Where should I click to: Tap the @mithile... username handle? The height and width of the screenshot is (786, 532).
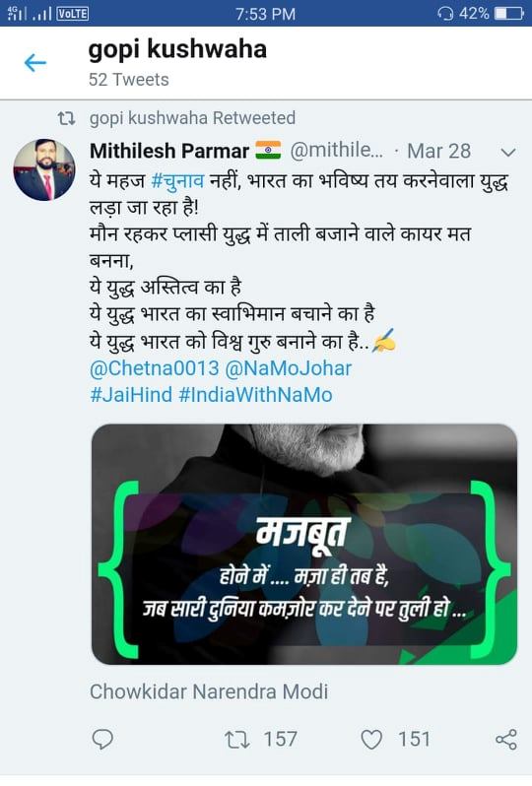point(337,151)
